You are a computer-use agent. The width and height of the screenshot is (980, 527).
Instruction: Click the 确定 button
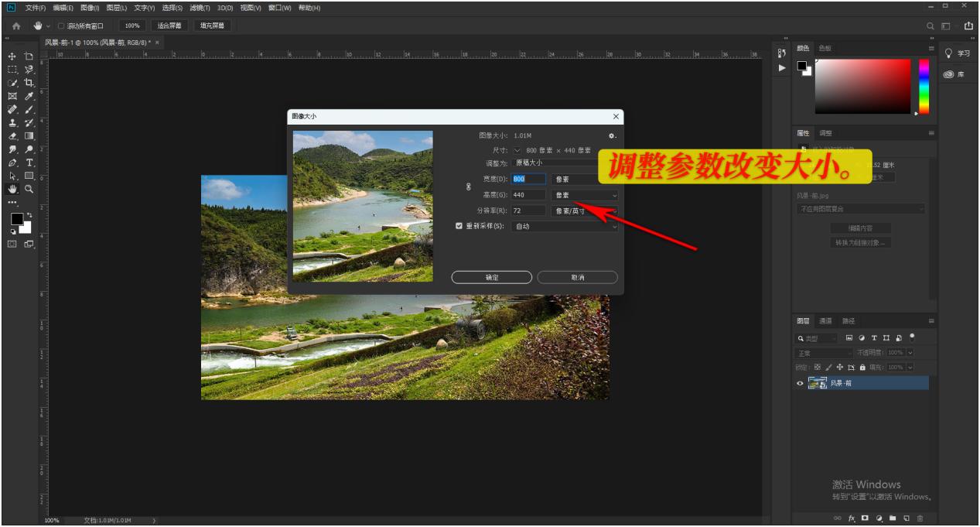492,277
